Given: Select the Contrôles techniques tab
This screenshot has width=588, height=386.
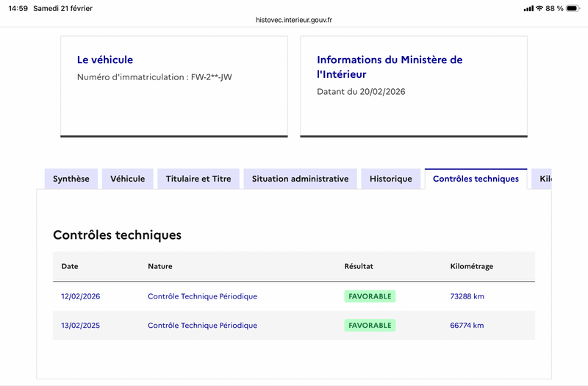Looking at the screenshot, I should click(x=476, y=179).
